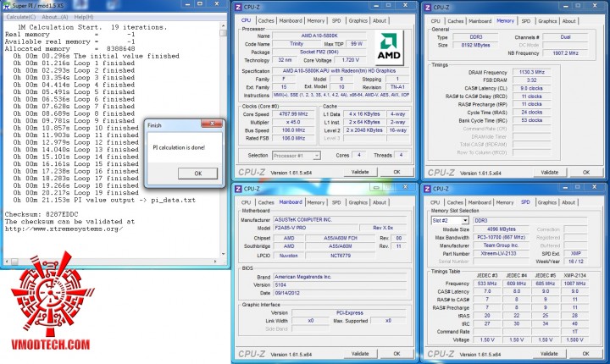The image size is (610, 364).
Task: Click the processor name AMD A10-5800K field
Action: tap(319, 36)
